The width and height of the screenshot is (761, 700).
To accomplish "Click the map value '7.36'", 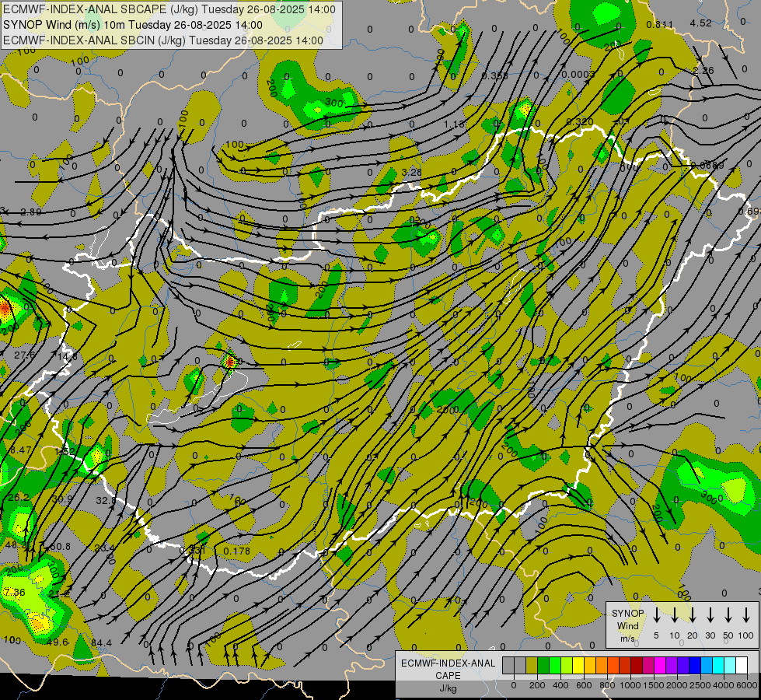I will tap(14, 592).
